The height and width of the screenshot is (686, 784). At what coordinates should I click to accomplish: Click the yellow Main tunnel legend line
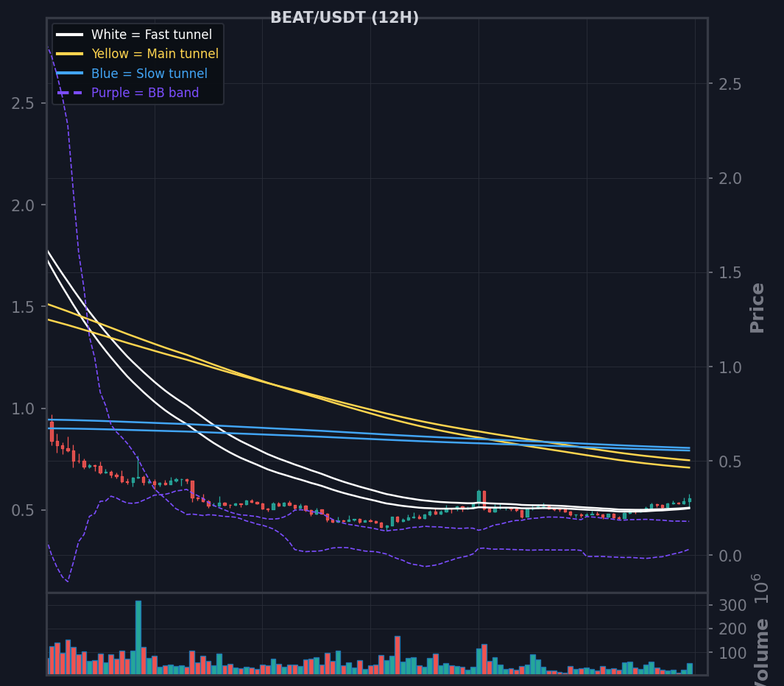69,54
